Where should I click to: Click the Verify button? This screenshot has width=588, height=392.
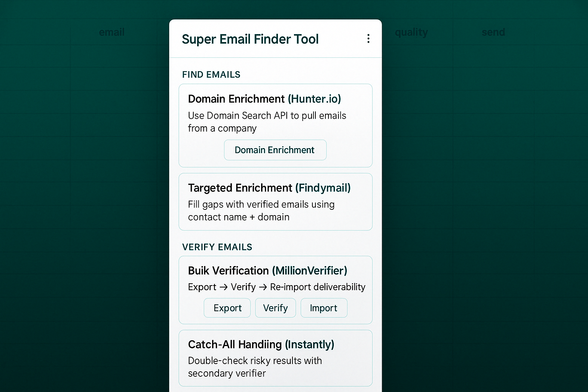pos(276,308)
